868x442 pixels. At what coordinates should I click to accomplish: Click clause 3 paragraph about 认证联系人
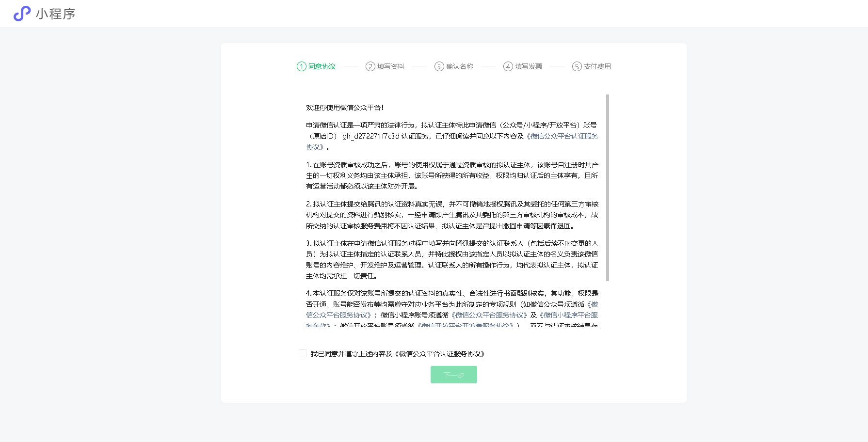pyautogui.click(x=452, y=259)
